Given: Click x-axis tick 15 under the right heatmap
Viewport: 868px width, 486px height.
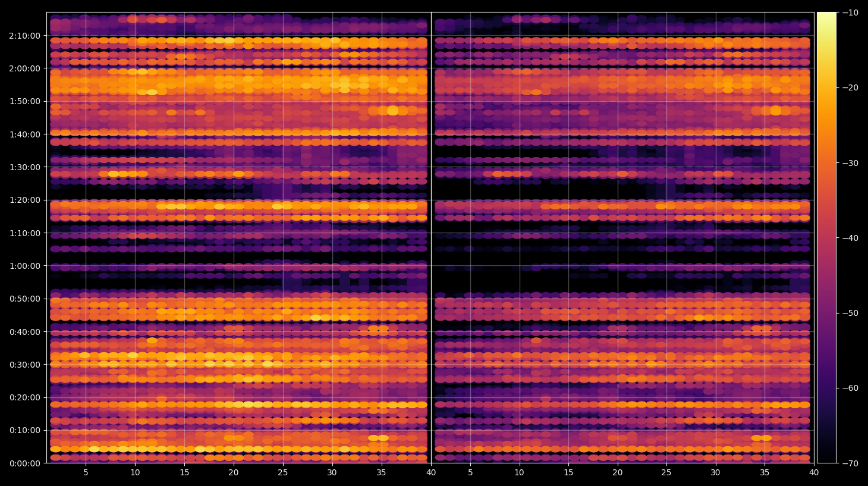Looking at the screenshot, I should [x=568, y=473].
